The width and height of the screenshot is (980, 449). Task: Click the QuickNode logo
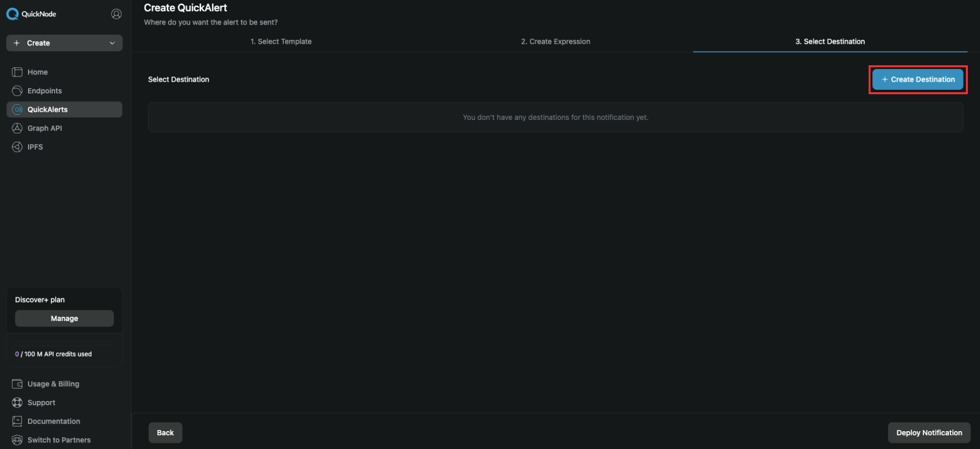[x=31, y=14]
